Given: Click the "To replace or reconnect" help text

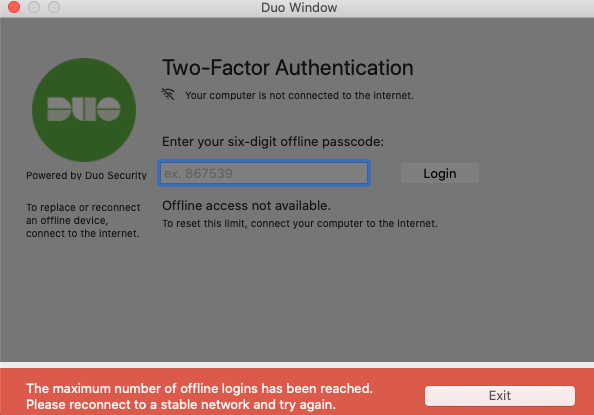Looking at the screenshot, I should 83,221.
